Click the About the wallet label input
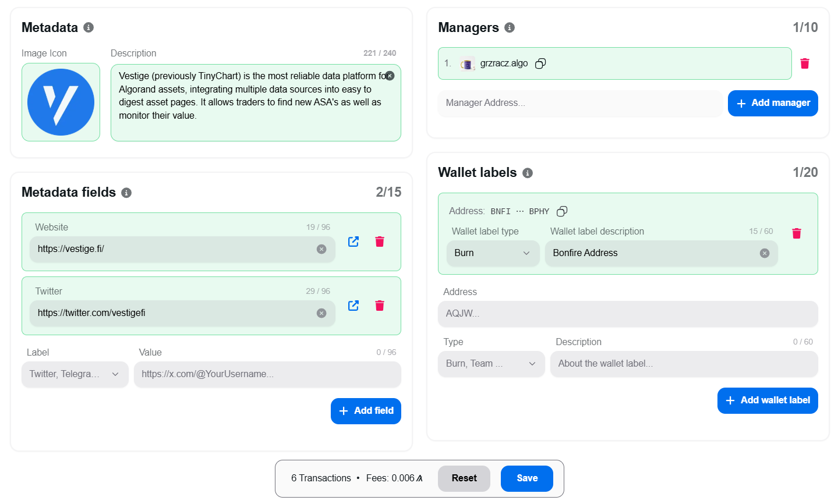This screenshot has width=838, height=504. (684, 364)
